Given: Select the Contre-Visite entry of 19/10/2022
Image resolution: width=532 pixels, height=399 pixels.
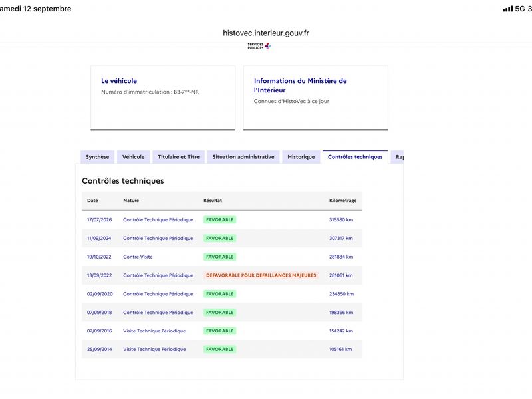Looking at the screenshot, I should pyautogui.click(x=138, y=257).
